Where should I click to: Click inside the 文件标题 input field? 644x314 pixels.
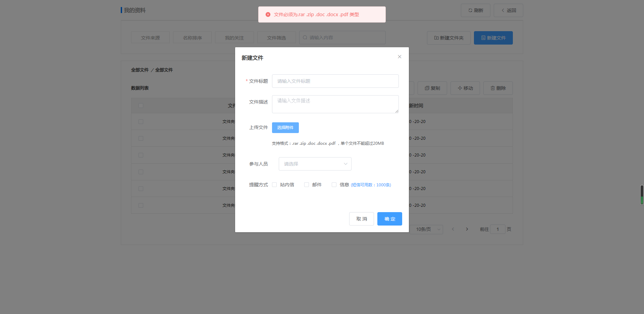[335, 81]
